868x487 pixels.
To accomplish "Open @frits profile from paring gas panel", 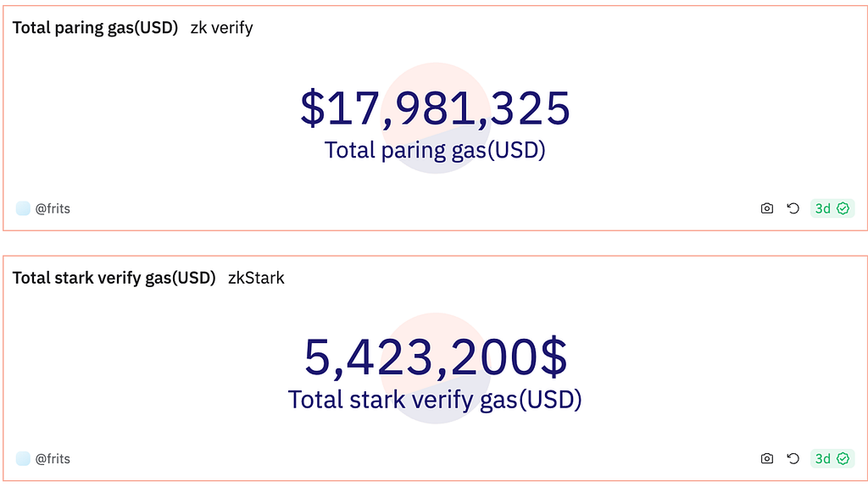I will click(53, 208).
